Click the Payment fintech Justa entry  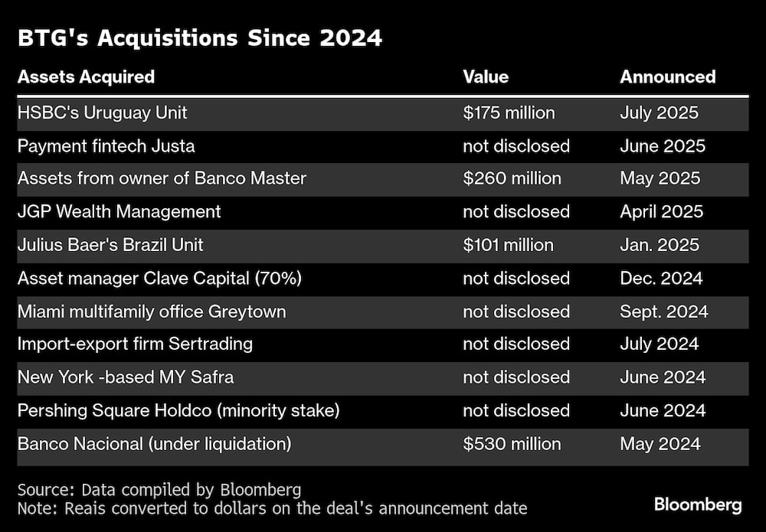[x=106, y=145]
